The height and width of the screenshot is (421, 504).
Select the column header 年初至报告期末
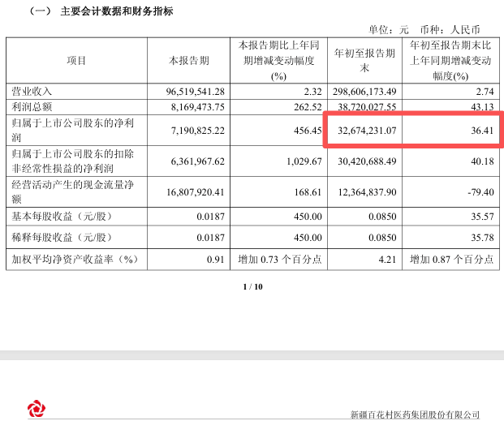coord(364,60)
